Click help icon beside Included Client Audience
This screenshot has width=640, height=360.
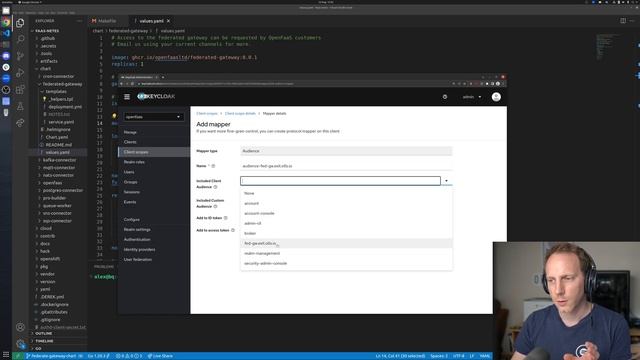(215, 187)
